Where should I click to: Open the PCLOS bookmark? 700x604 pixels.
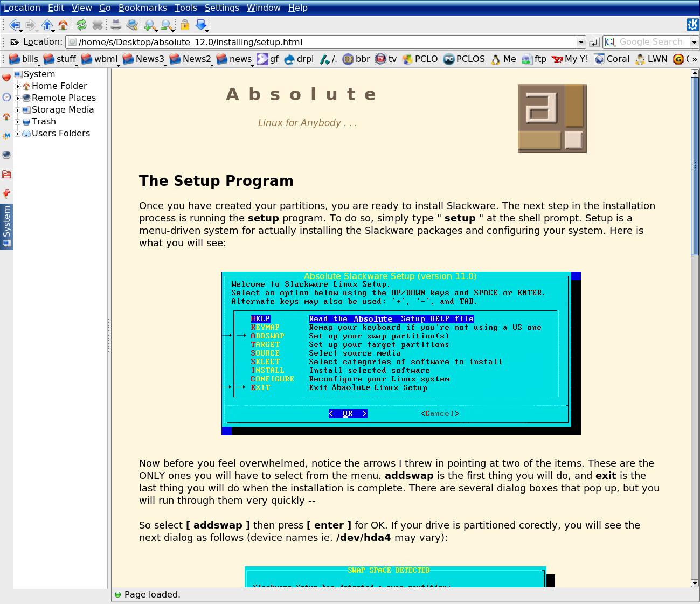point(464,59)
